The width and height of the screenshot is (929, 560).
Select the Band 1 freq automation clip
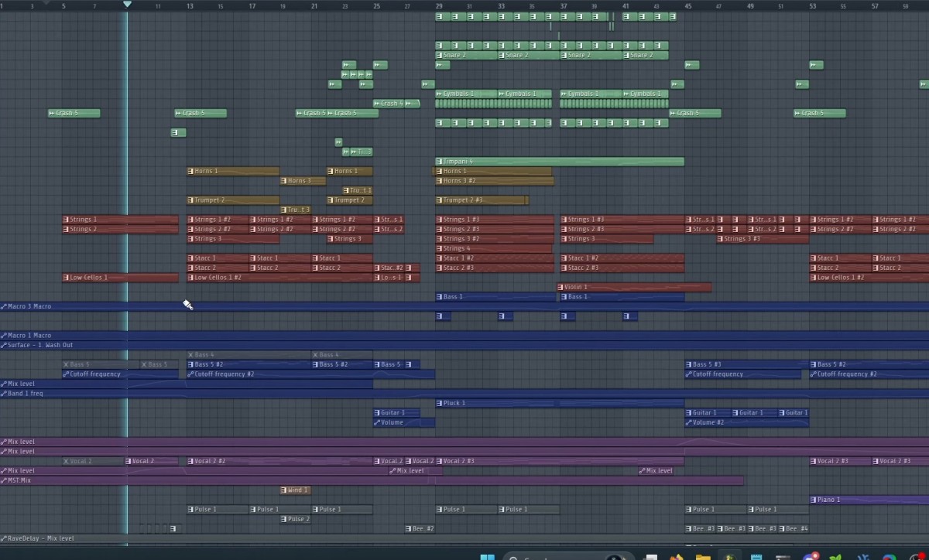click(232, 394)
